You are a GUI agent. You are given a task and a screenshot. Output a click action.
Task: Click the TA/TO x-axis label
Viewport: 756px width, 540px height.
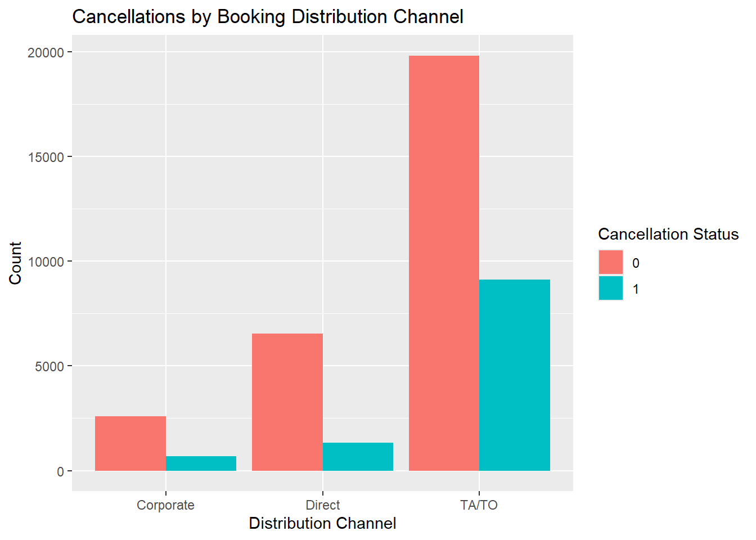click(479, 505)
